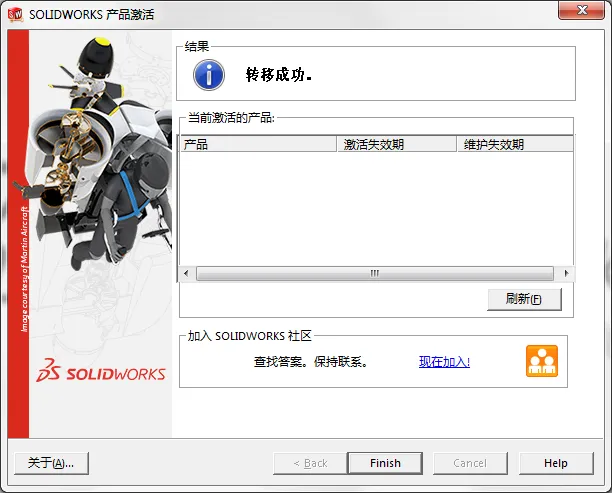Click the horizontal scrollbar left arrow
The width and height of the screenshot is (612, 493).
point(186,273)
